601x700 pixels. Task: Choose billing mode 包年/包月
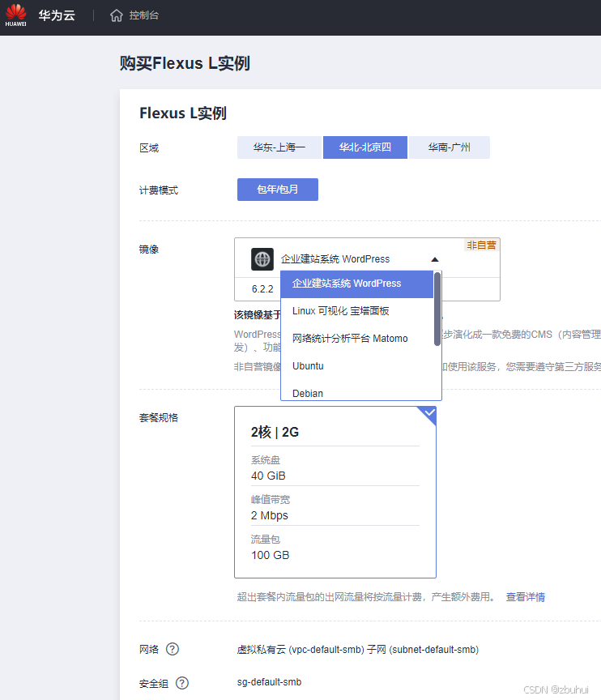(278, 190)
